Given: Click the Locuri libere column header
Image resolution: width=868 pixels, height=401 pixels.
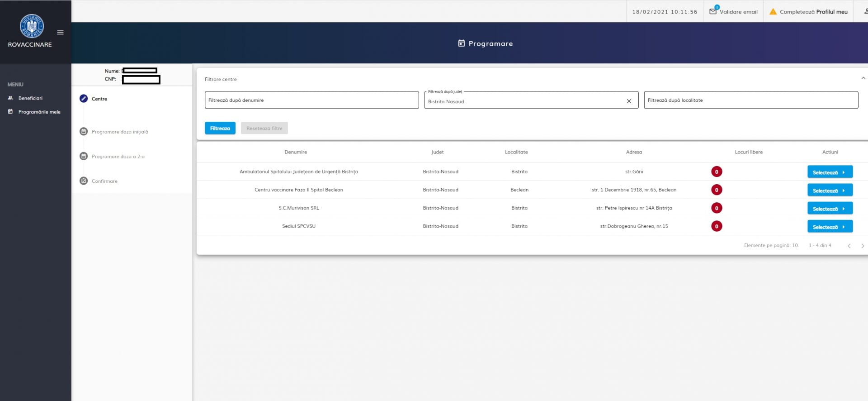Looking at the screenshot, I should (749, 152).
